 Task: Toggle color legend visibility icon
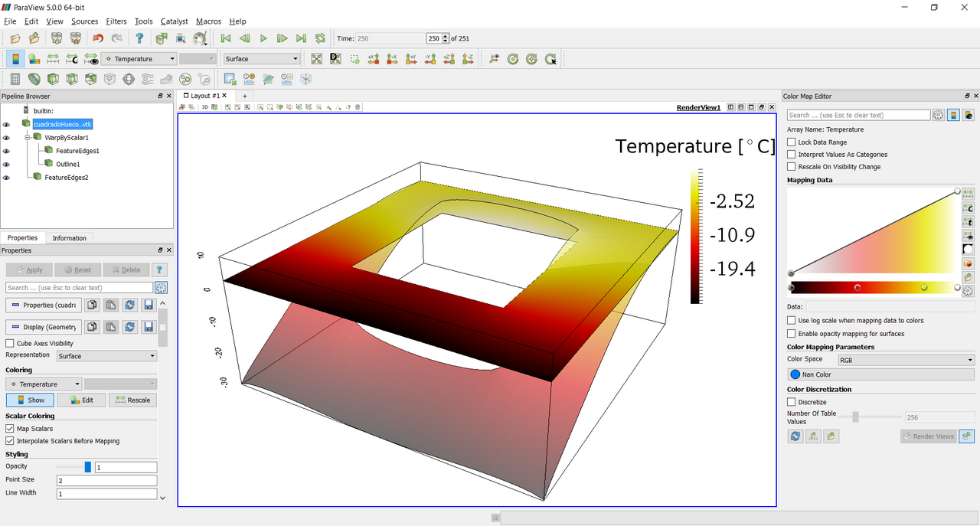click(x=15, y=59)
